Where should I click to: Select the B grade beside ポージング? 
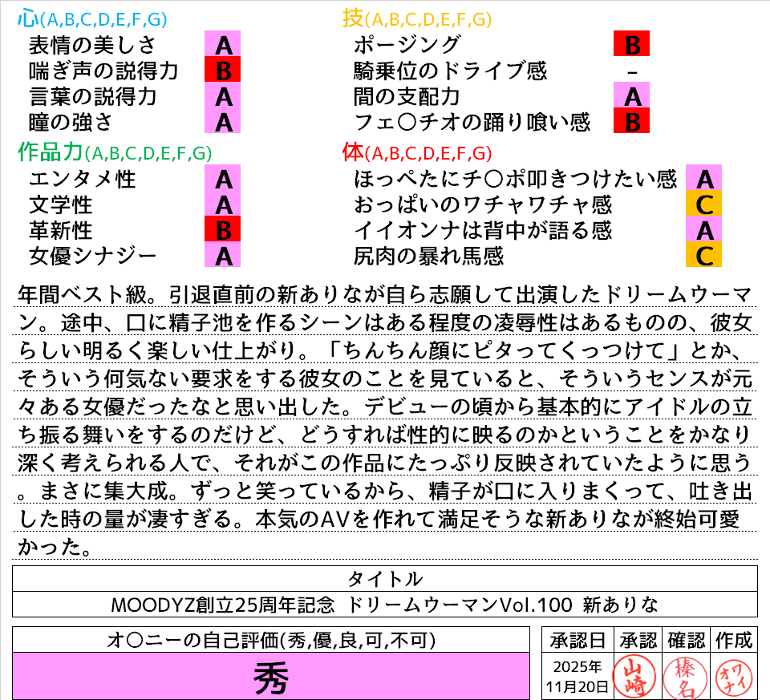coord(631,44)
